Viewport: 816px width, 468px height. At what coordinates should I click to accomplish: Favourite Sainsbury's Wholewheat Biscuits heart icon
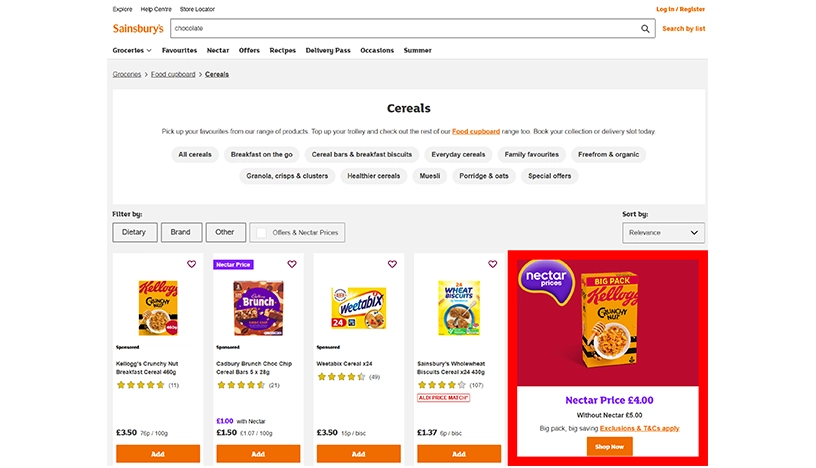[492, 264]
